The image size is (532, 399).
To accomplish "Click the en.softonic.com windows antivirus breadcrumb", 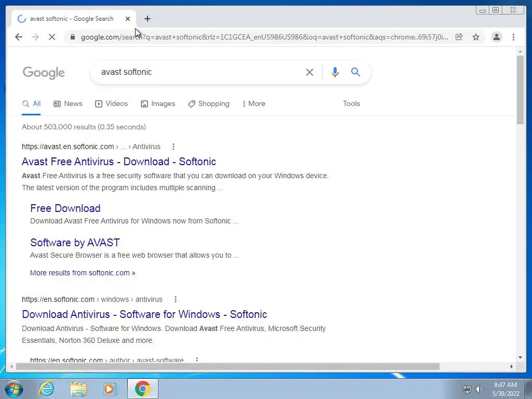I will tap(92, 299).
